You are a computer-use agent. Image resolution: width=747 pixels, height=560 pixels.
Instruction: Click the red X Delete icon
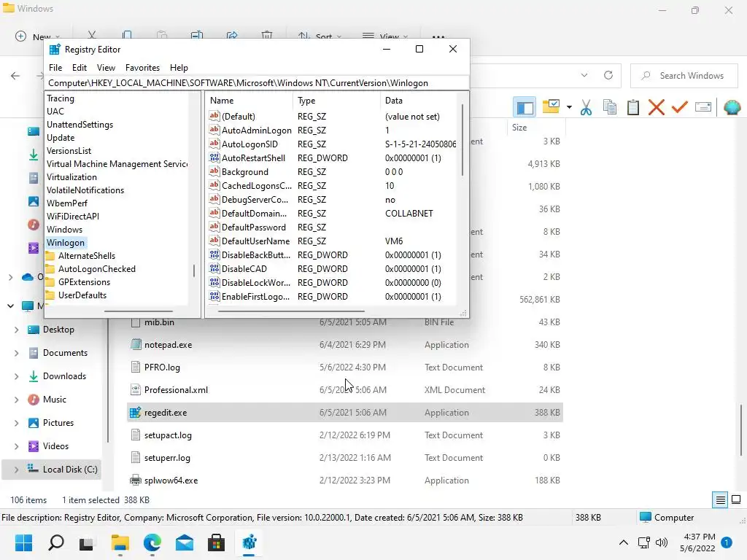[656, 107]
